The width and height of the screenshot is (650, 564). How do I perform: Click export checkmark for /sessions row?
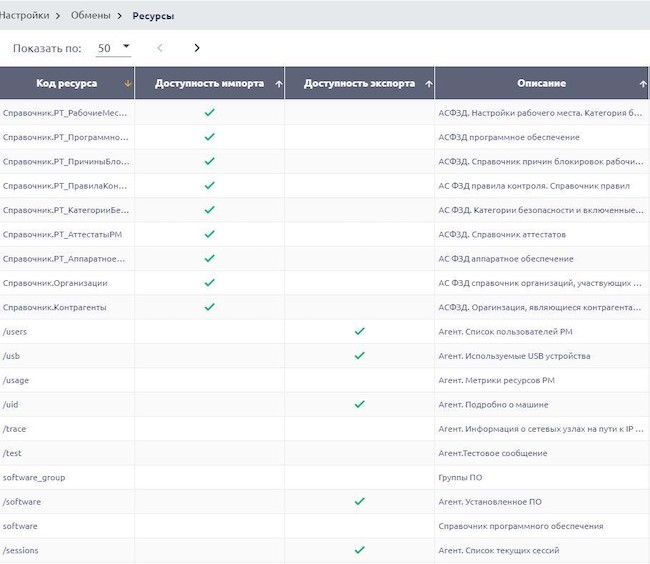(x=360, y=550)
